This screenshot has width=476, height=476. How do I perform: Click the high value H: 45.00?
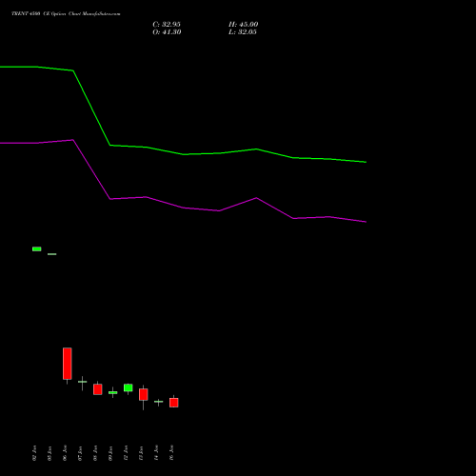click(x=244, y=25)
